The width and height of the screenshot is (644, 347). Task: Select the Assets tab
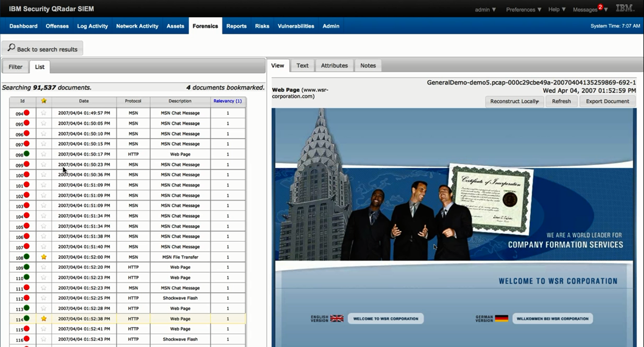pyautogui.click(x=175, y=26)
